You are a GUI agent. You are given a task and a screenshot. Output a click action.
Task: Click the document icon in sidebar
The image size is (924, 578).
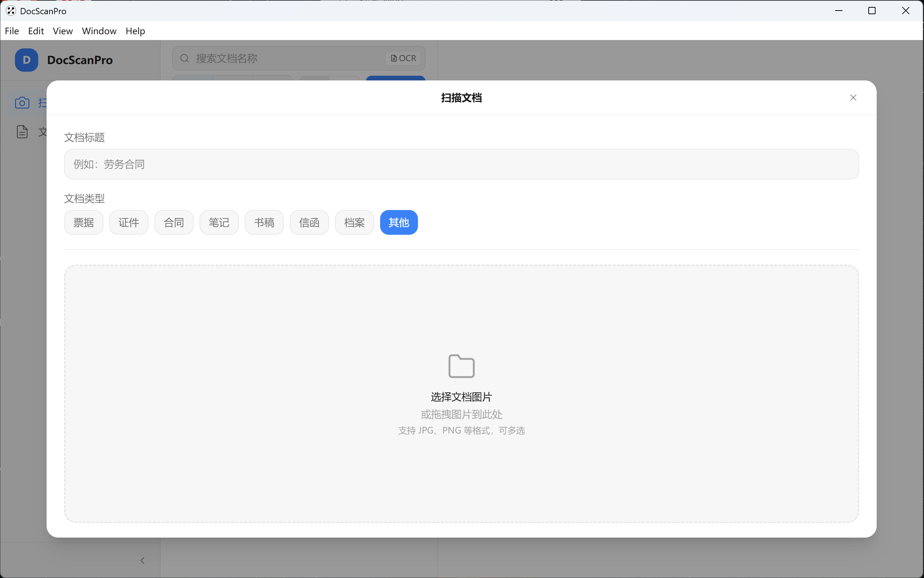[x=22, y=132]
